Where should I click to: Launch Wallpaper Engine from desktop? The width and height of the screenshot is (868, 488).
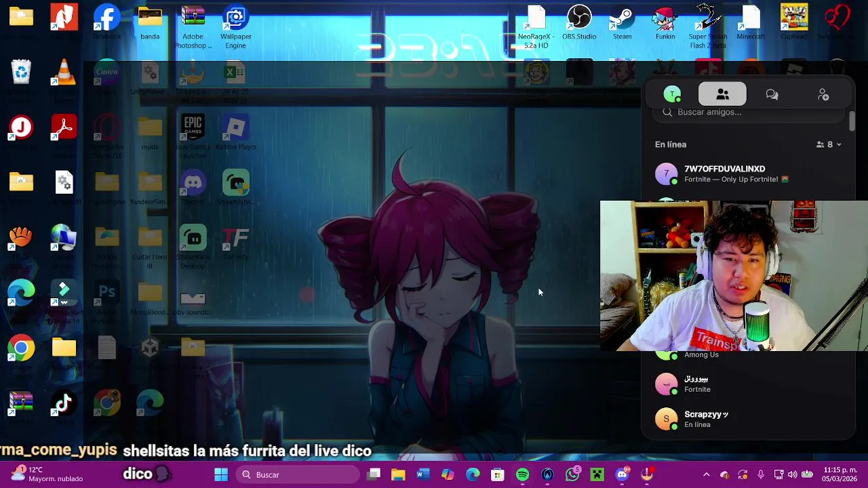point(235,27)
